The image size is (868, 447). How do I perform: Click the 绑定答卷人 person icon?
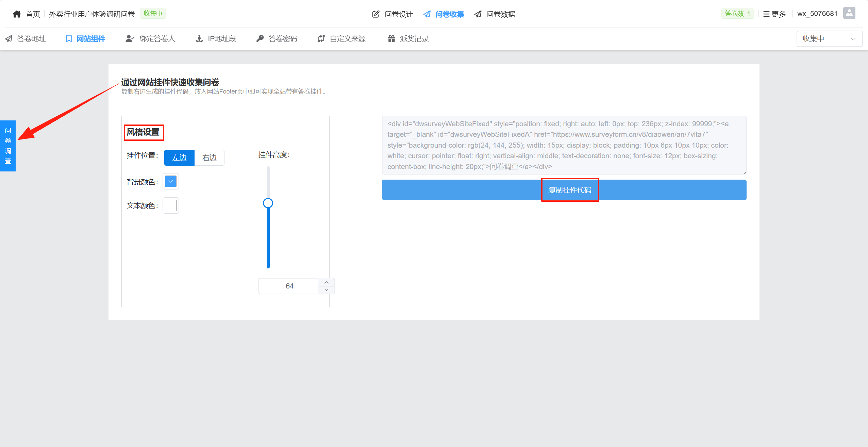[x=130, y=38]
